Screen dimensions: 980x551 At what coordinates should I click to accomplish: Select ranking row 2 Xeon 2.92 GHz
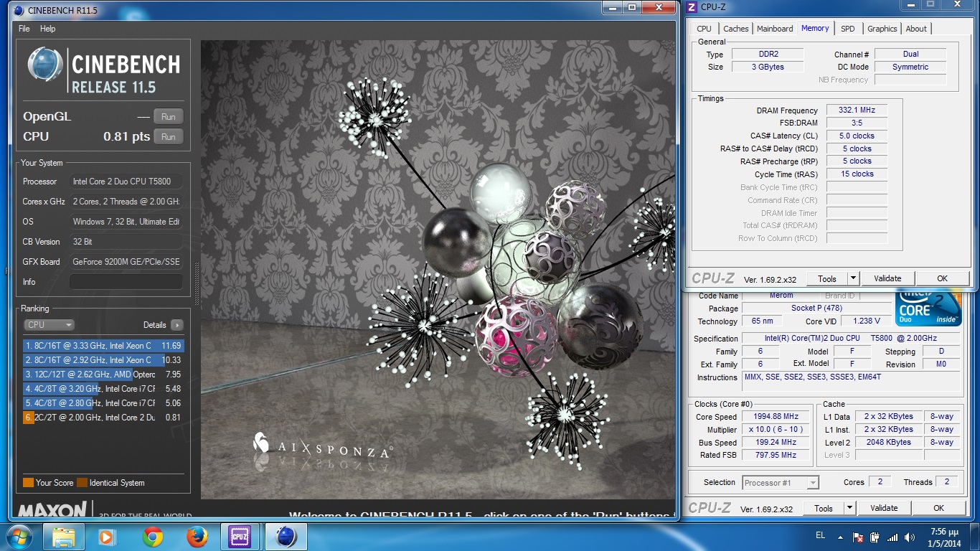(x=103, y=360)
